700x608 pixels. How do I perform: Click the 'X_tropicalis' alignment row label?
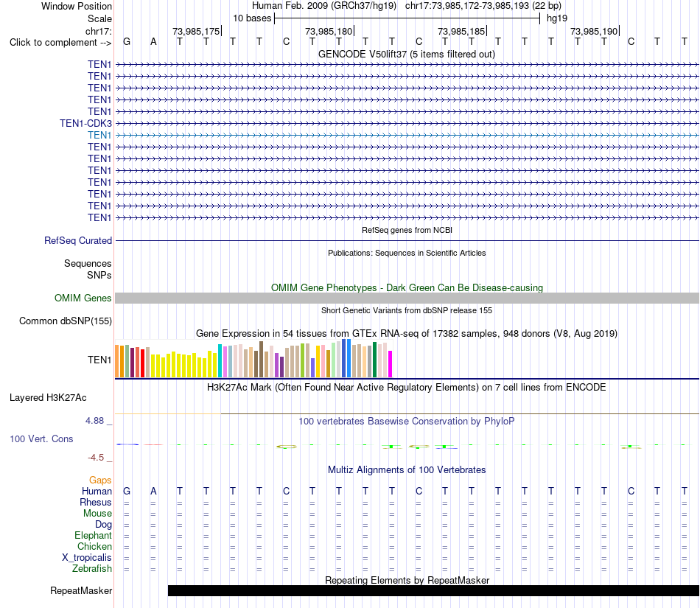(x=87, y=558)
